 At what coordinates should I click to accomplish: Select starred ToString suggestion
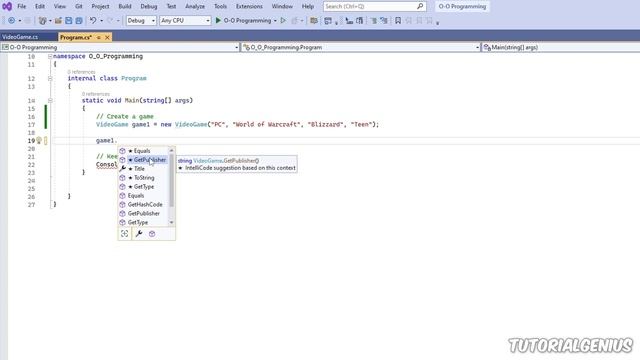(x=144, y=178)
